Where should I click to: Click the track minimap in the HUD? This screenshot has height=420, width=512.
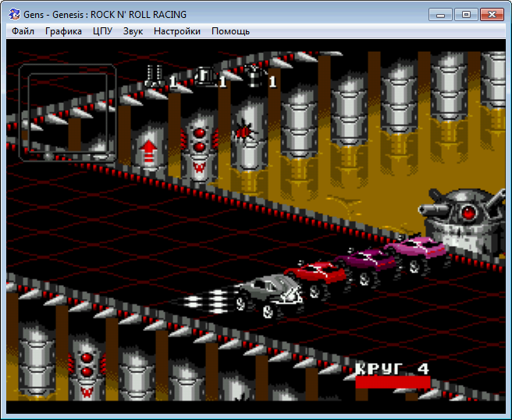[x=68, y=112]
